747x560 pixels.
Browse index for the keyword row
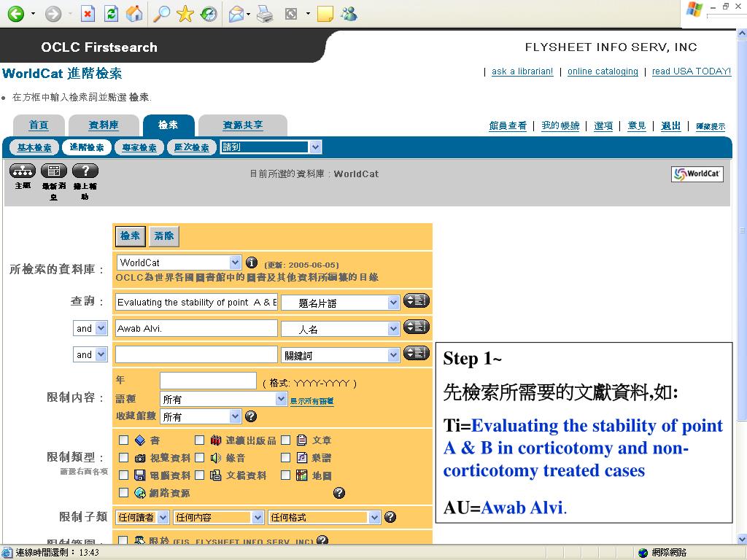pyautogui.click(x=417, y=354)
